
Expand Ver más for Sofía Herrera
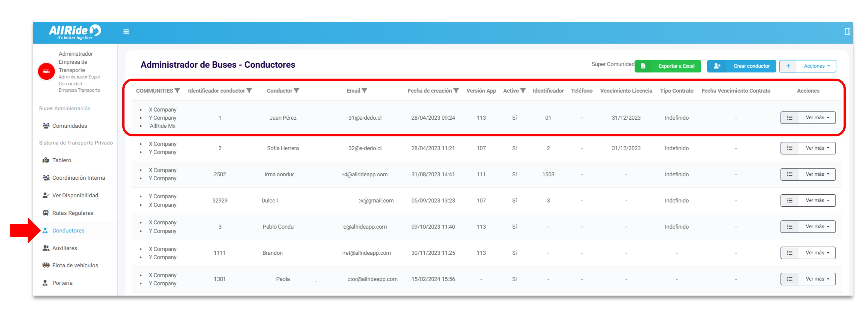click(817, 148)
